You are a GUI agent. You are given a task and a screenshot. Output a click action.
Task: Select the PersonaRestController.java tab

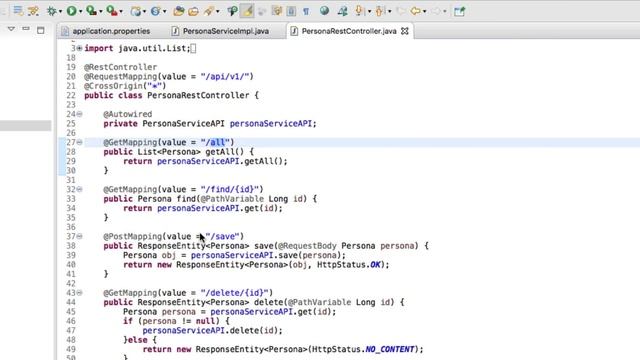(x=349, y=31)
